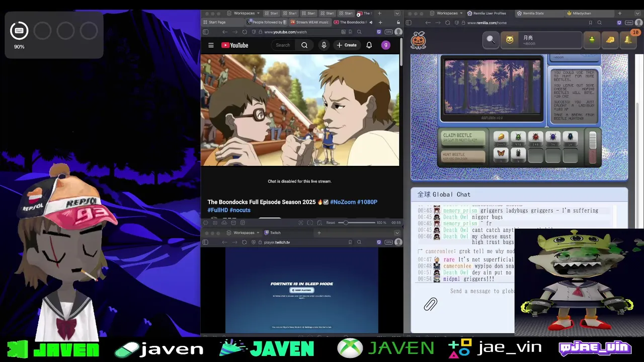Click the YouTube Create button

point(347,45)
